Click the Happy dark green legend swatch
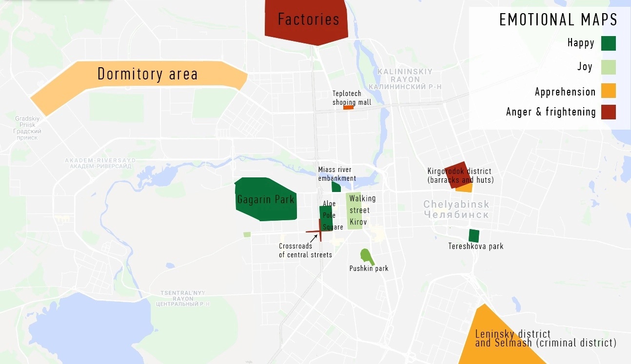Viewport: 631px width, 364px height. pyautogui.click(x=609, y=43)
